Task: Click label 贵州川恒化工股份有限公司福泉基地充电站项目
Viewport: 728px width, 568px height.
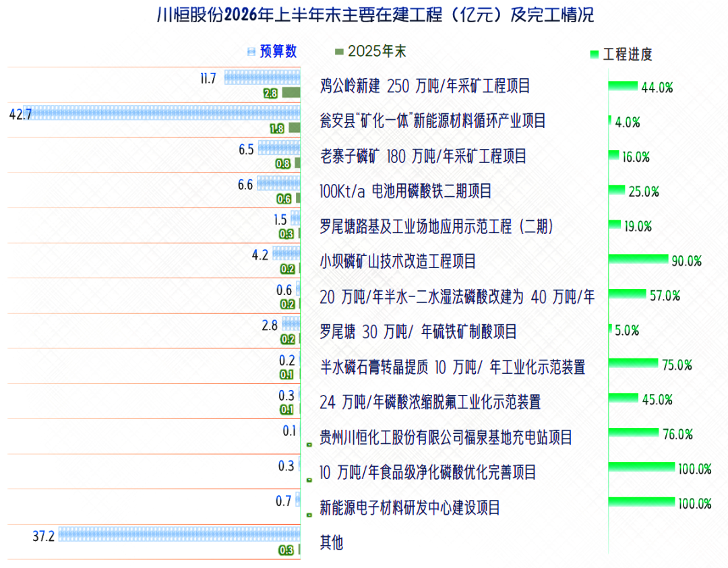Action: 446,437
